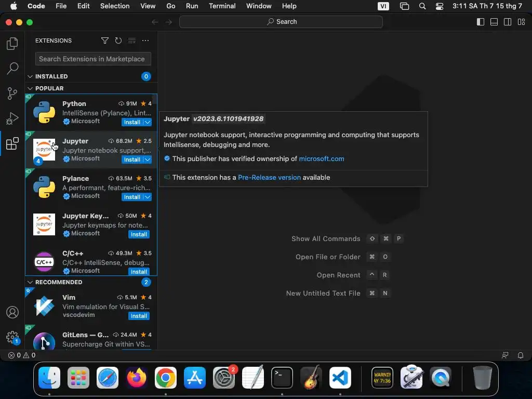Open Run and Debug view
This screenshot has width=532, height=399.
[12, 118]
